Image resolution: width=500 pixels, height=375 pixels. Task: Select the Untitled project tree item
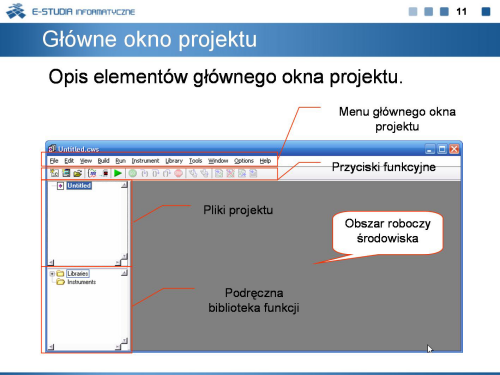click(79, 186)
